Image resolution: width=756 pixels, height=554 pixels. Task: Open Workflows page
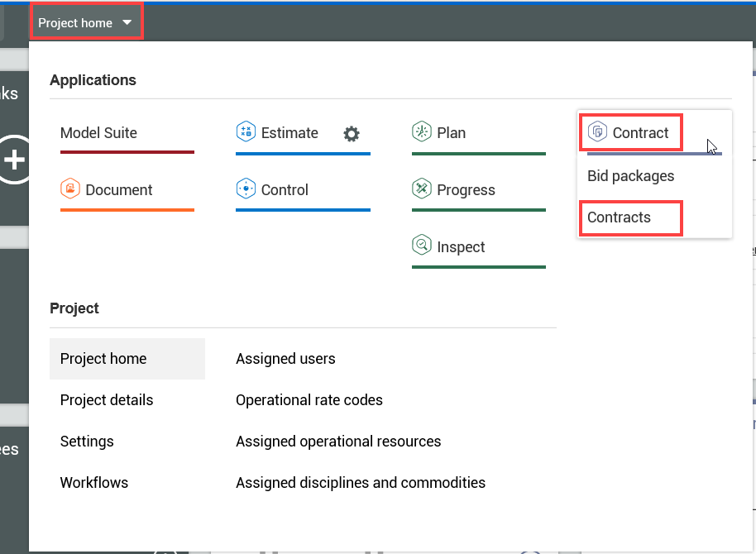pyautogui.click(x=94, y=483)
